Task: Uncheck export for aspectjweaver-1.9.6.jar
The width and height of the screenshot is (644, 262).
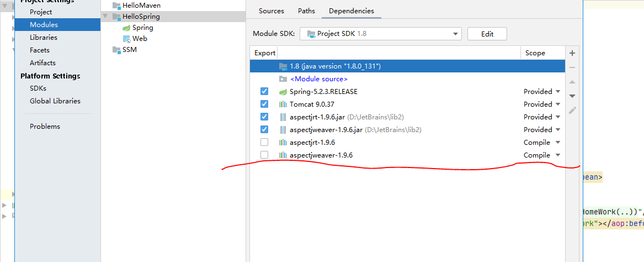Action: pyautogui.click(x=264, y=129)
